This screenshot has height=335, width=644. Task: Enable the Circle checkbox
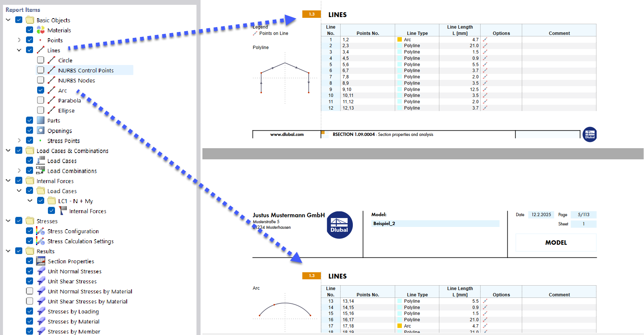click(40, 60)
